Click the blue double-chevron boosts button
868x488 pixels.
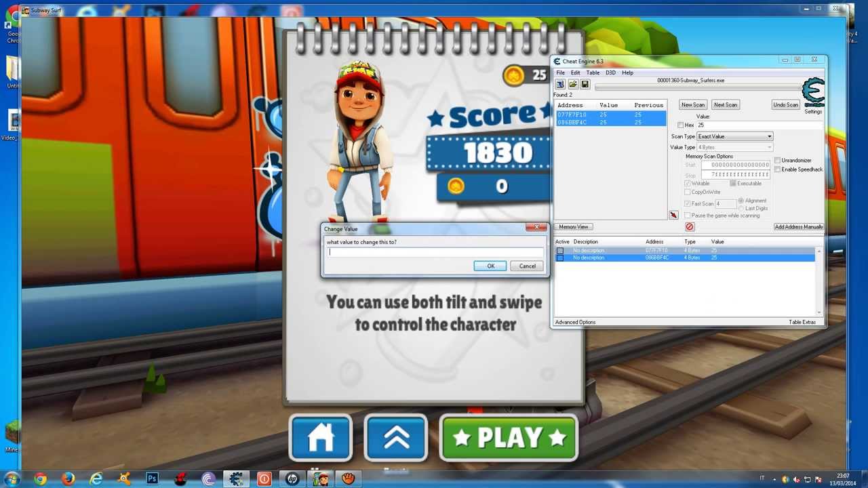coord(396,438)
